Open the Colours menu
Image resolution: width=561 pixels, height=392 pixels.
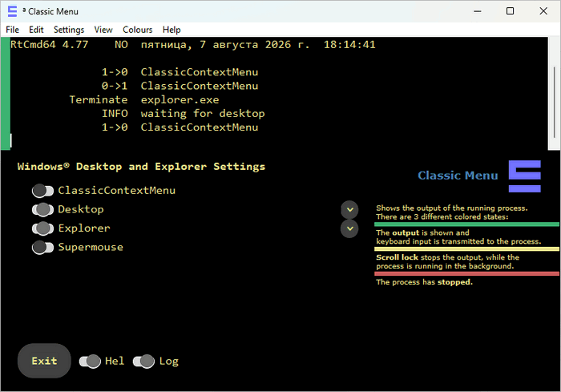click(x=137, y=30)
